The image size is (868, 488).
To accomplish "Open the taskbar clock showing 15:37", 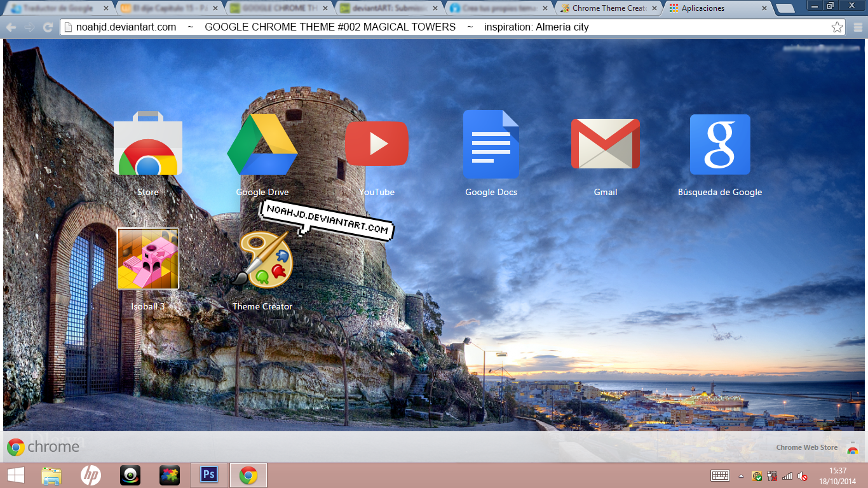I will (x=838, y=475).
